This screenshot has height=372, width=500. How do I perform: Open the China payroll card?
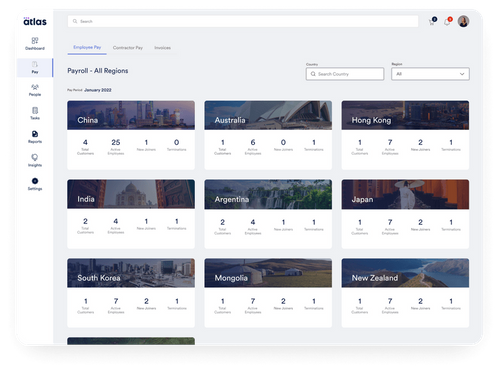[131, 135]
